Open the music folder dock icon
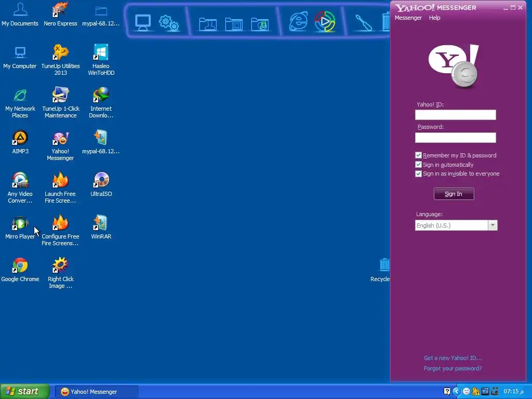Viewport: 532px width, 399px height. [x=260, y=24]
